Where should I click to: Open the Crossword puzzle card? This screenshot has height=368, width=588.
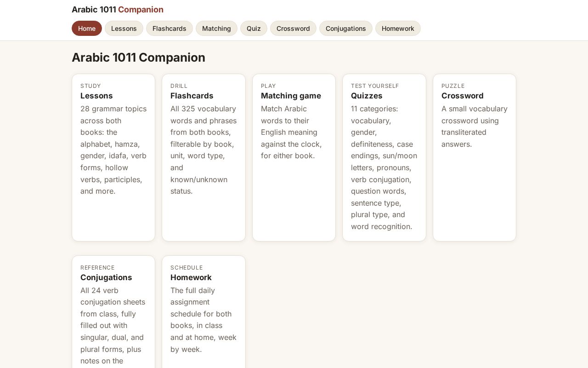tap(475, 158)
